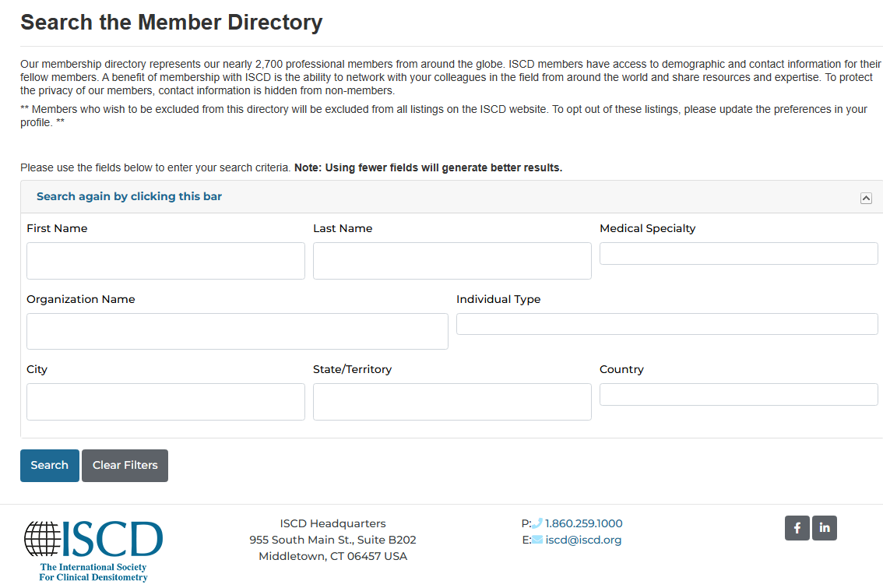The height and width of the screenshot is (588, 883).
Task: Click the envelope icon beside the email
Action: [x=537, y=540]
